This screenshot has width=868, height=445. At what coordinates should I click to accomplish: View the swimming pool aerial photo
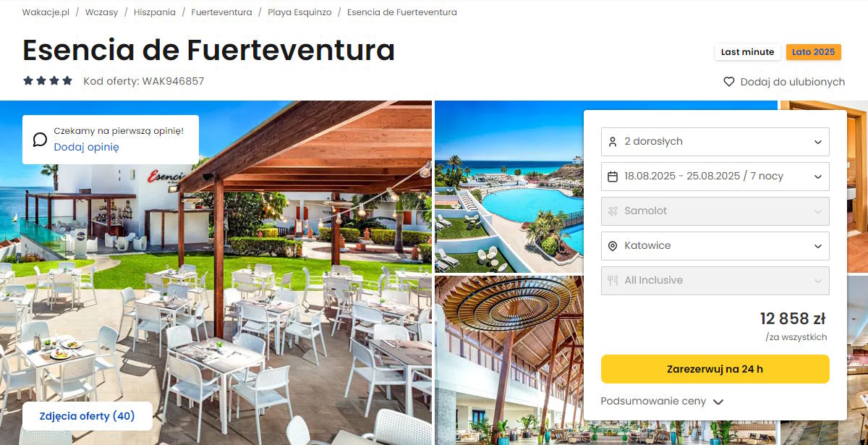pyautogui.click(x=509, y=187)
